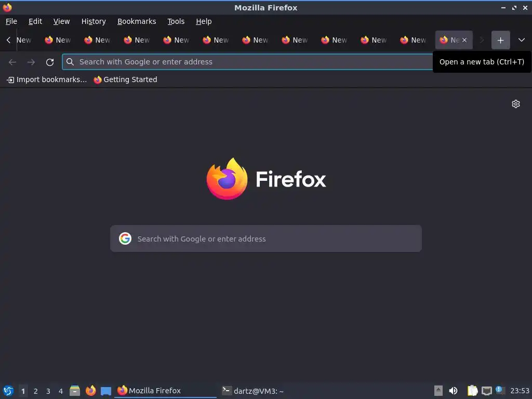Open a new tab with the plus button
532x399 pixels.
[x=500, y=41]
